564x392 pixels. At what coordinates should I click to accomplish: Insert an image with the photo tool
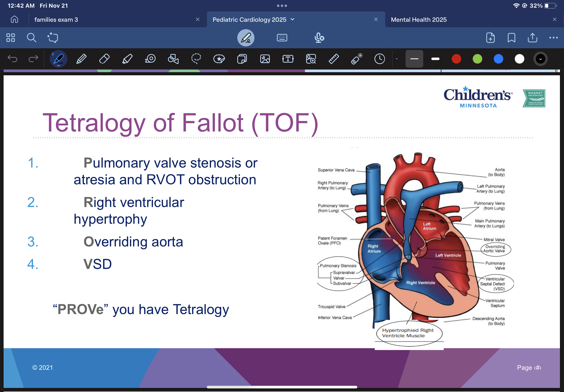pyautogui.click(x=265, y=59)
